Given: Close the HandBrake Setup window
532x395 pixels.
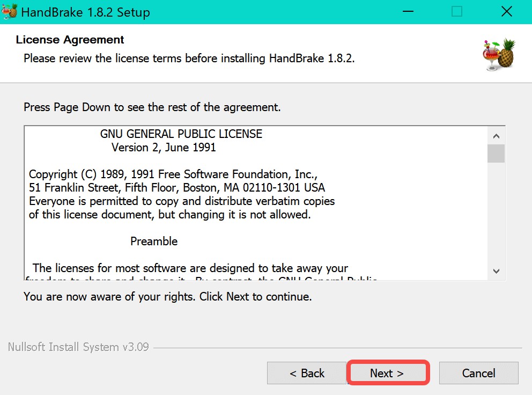Looking at the screenshot, I should click(x=507, y=12).
